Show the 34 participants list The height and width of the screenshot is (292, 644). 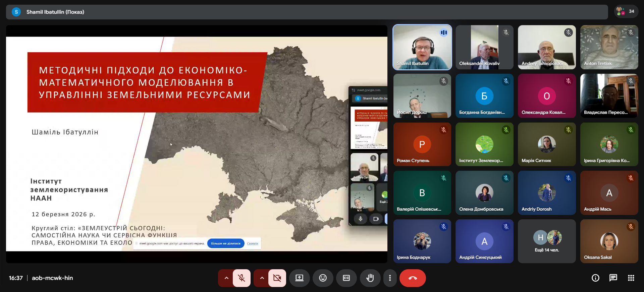tap(626, 11)
